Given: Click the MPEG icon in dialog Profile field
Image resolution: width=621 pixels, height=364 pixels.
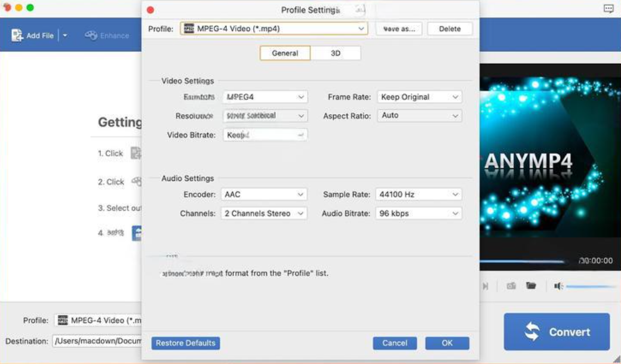Looking at the screenshot, I should 189,29.
